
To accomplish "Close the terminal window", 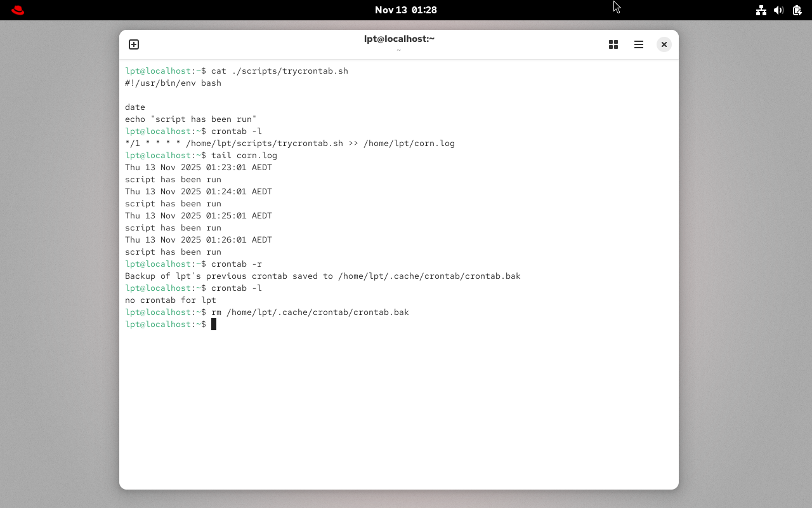I will (x=664, y=44).
